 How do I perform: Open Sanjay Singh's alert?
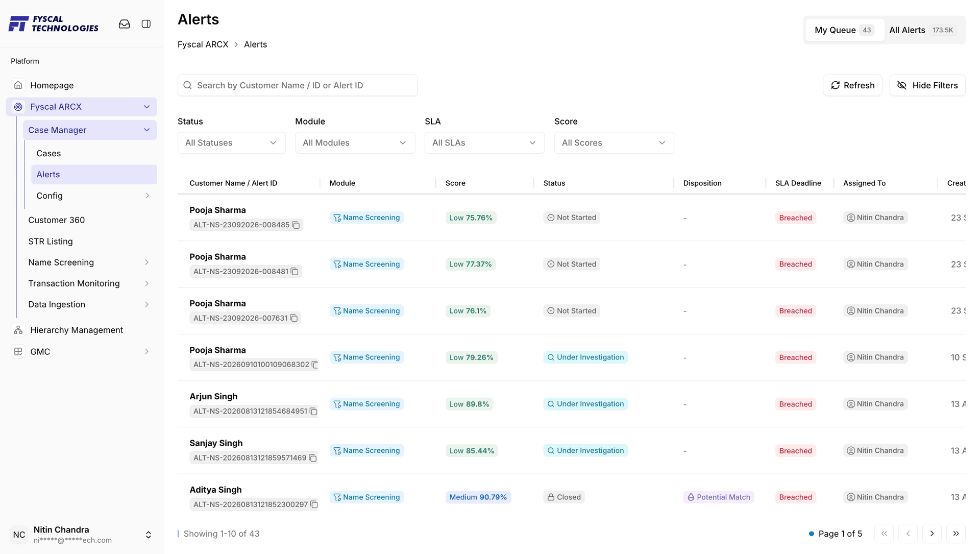tap(216, 443)
